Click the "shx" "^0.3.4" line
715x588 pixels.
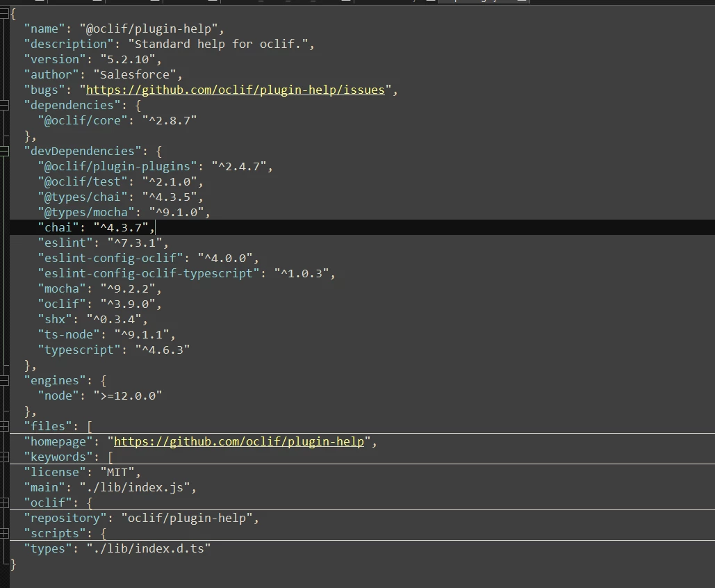[x=93, y=319]
